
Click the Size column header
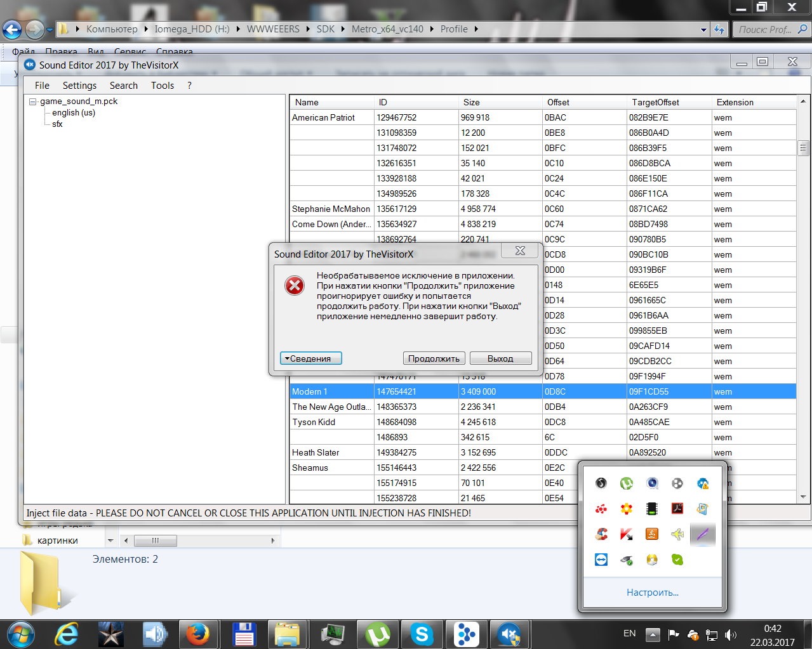500,102
